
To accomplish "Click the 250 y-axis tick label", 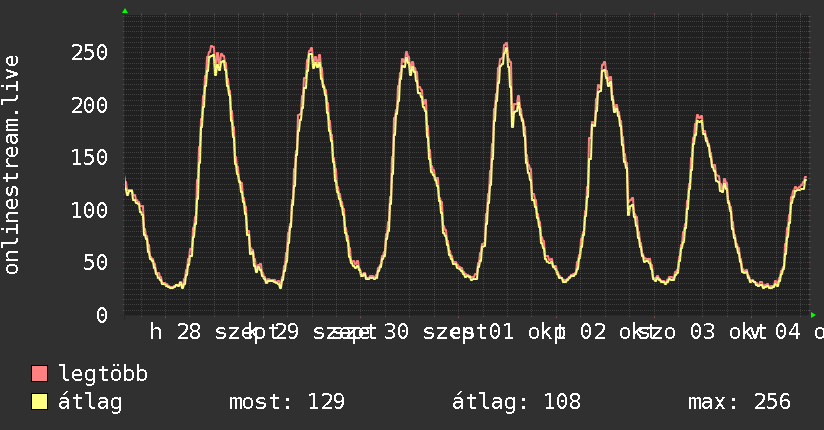I will point(89,53).
